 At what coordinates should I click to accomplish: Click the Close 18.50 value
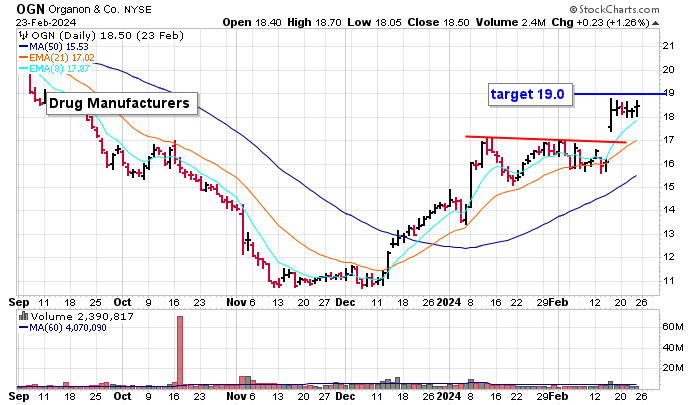point(438,22)
